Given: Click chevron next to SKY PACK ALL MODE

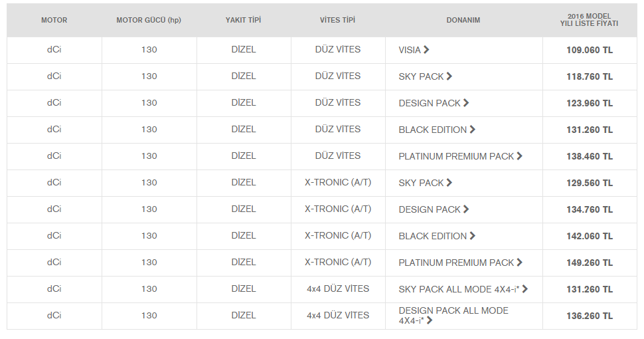Looking at the screenshot, I should point(525,288).
